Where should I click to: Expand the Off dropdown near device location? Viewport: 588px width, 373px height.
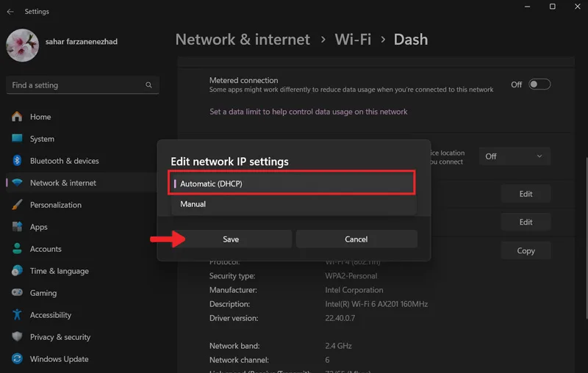click(x=514, y=156)
